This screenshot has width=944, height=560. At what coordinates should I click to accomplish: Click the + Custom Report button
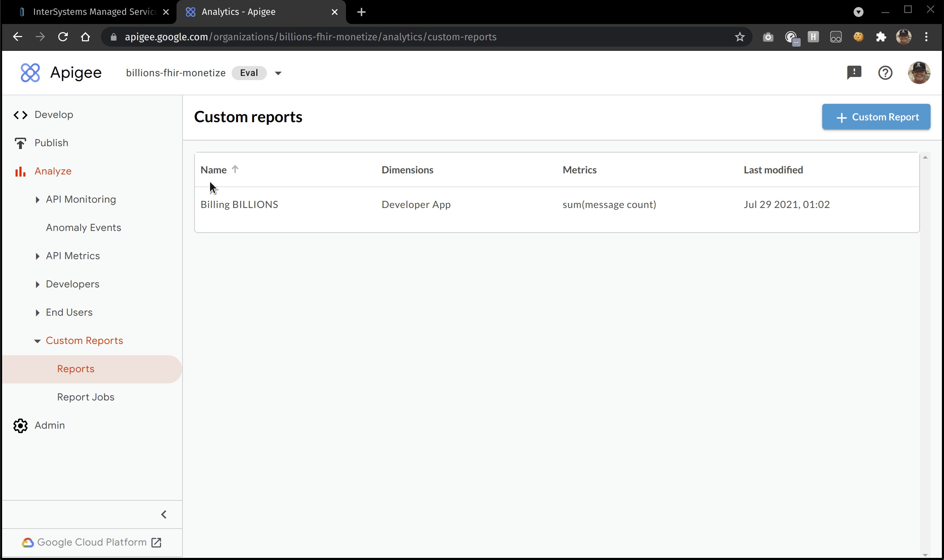click(876, 117)
